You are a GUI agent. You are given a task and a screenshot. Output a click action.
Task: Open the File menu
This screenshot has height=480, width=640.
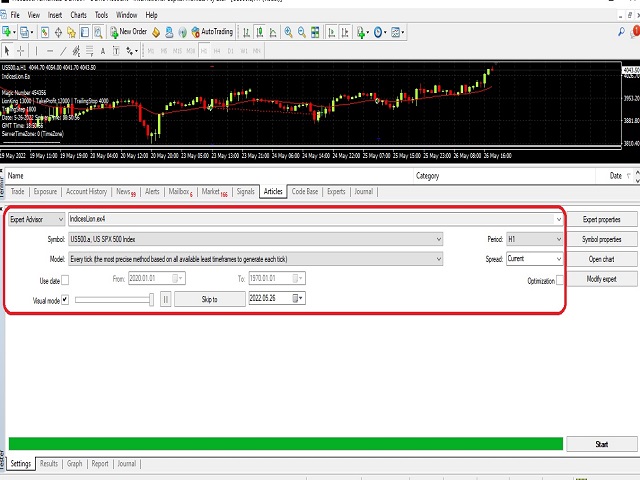(x=15, y=15)
